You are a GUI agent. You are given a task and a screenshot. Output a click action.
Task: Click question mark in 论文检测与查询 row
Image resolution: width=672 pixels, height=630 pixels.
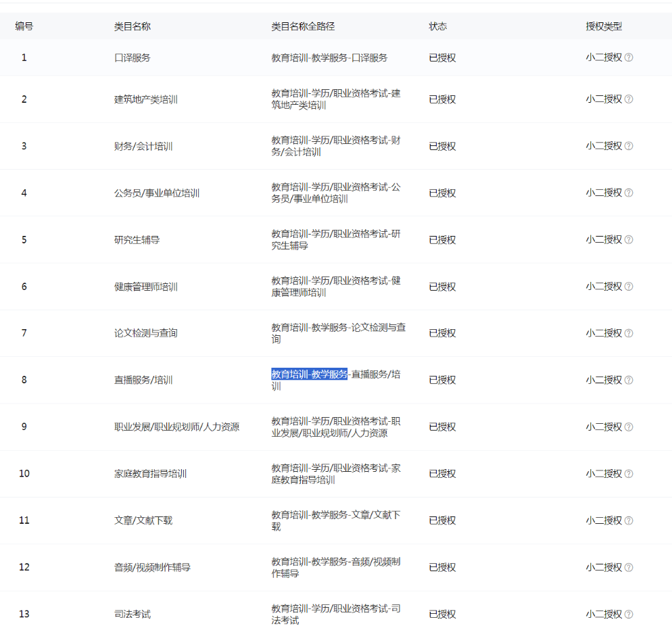point(629,333)
